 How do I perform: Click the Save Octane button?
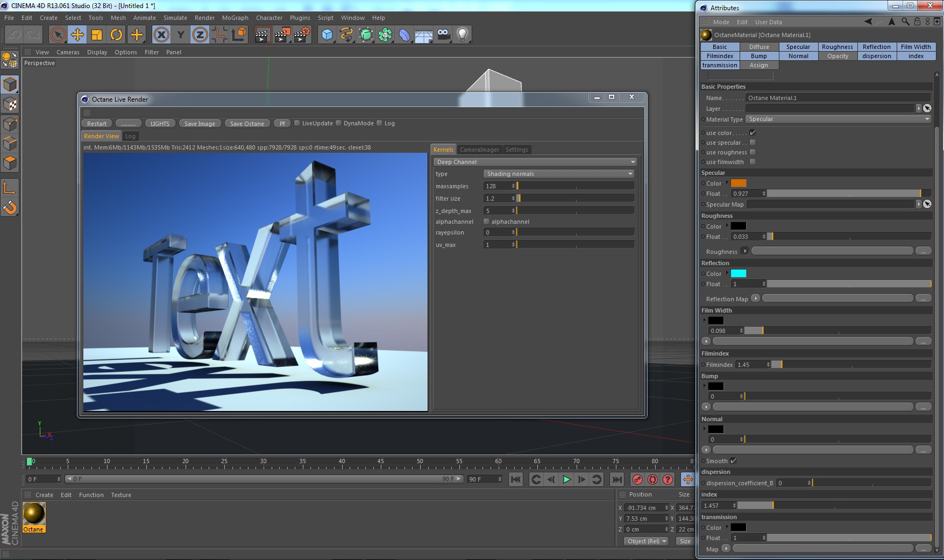[247, 124]
